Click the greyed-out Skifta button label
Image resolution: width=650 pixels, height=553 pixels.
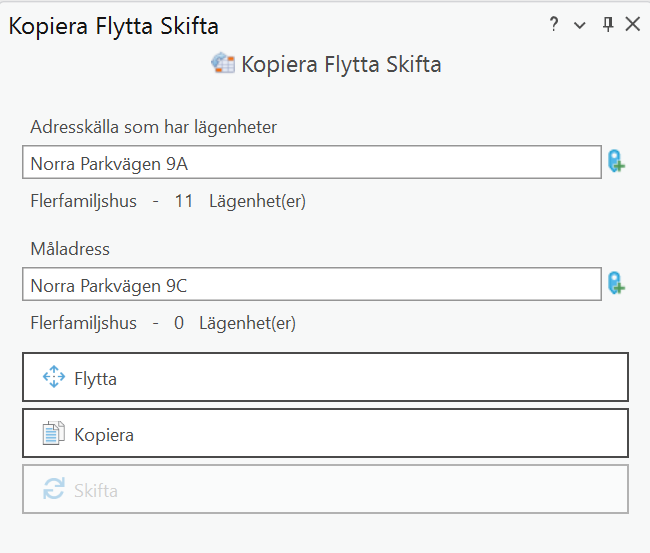96,491
